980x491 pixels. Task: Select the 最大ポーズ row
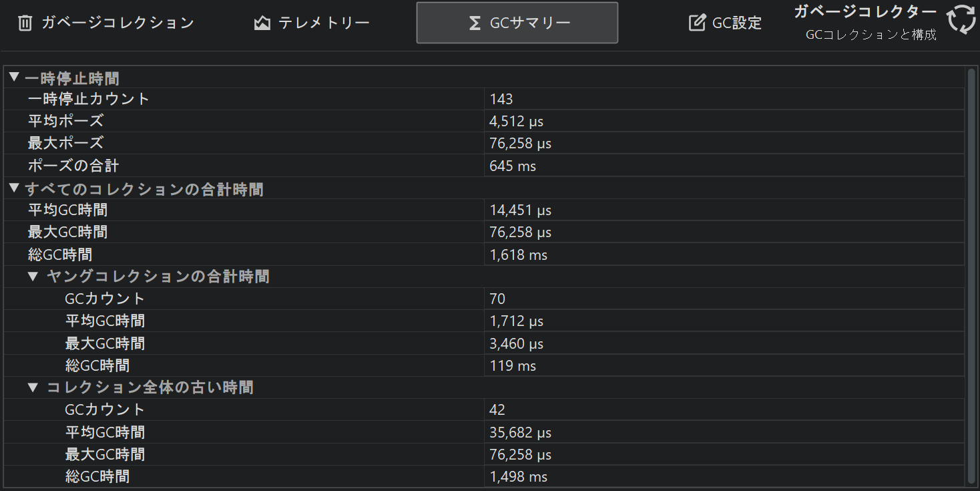click(x=65, y=144)
